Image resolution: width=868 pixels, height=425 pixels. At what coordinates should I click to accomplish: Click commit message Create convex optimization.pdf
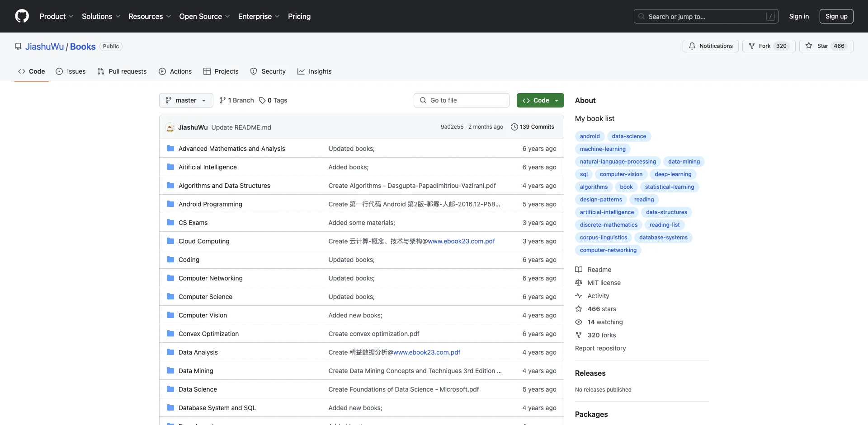tap(374, 334)
